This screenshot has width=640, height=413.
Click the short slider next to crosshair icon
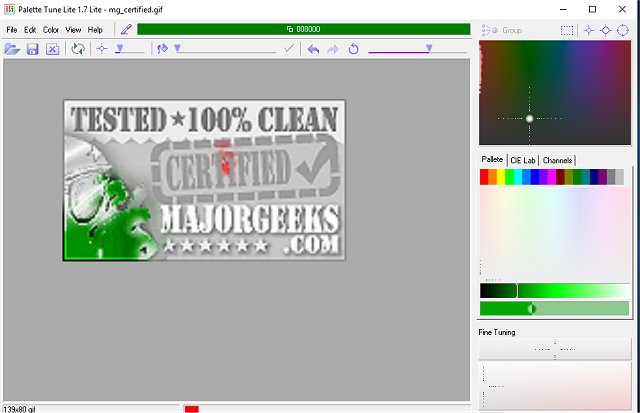coord(129,49)
